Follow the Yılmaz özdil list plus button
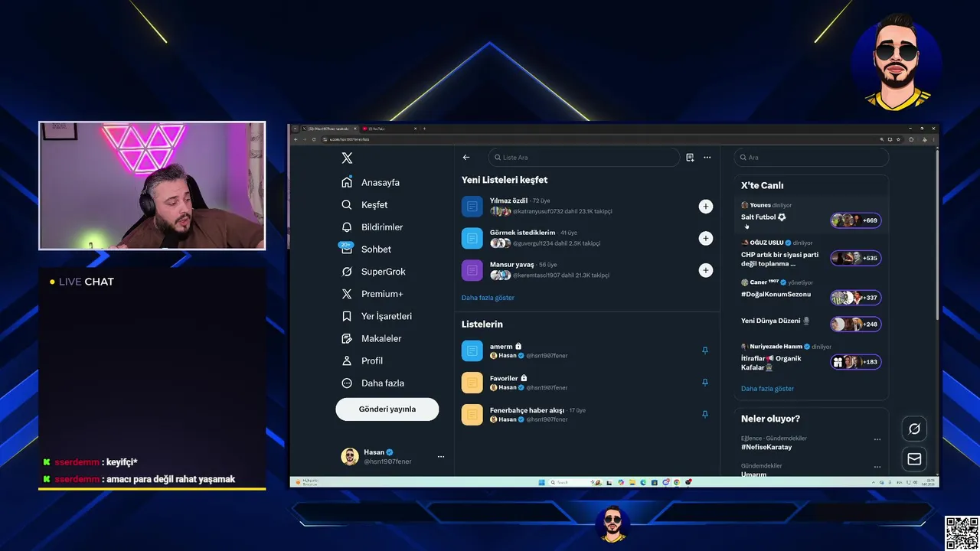The width and height of the screenshot is (980, 551). pos(706,207)
